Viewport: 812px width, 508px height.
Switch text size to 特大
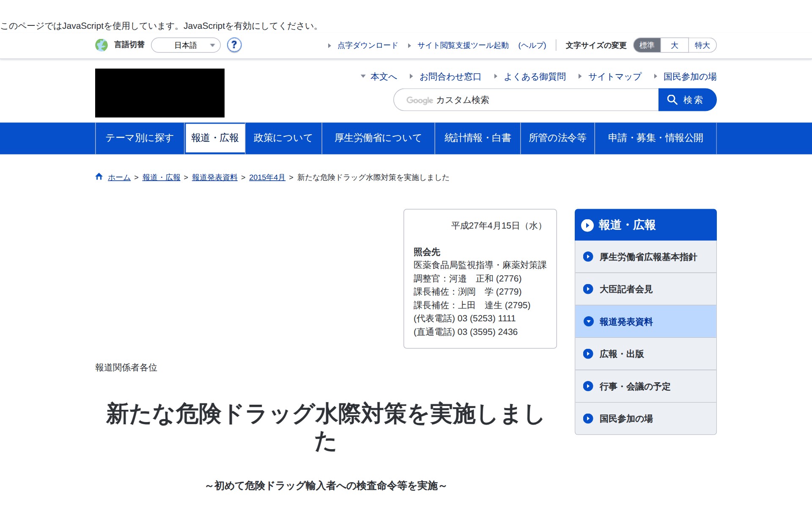pos(702,45)
